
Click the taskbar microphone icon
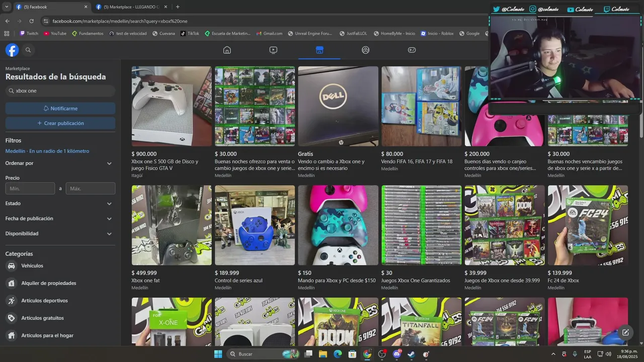click(575, 354)
